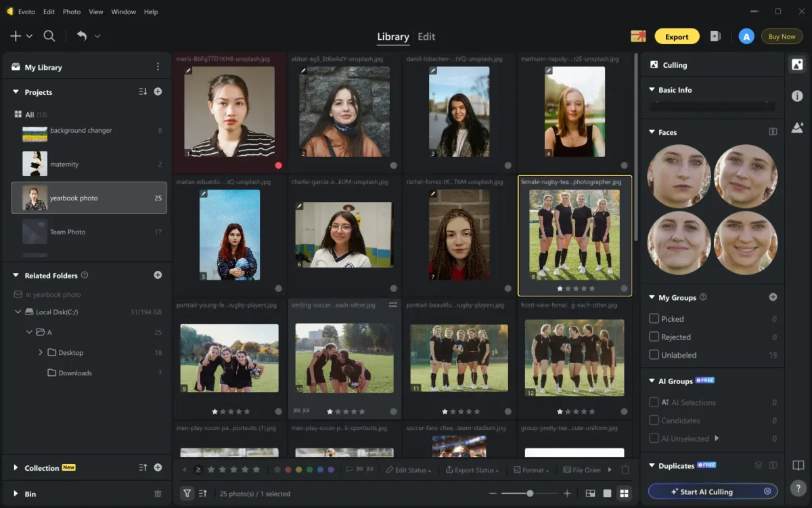Add a related folder with plus icon
This screenshot has height=508, width=812.
click(x=158, y=275)
